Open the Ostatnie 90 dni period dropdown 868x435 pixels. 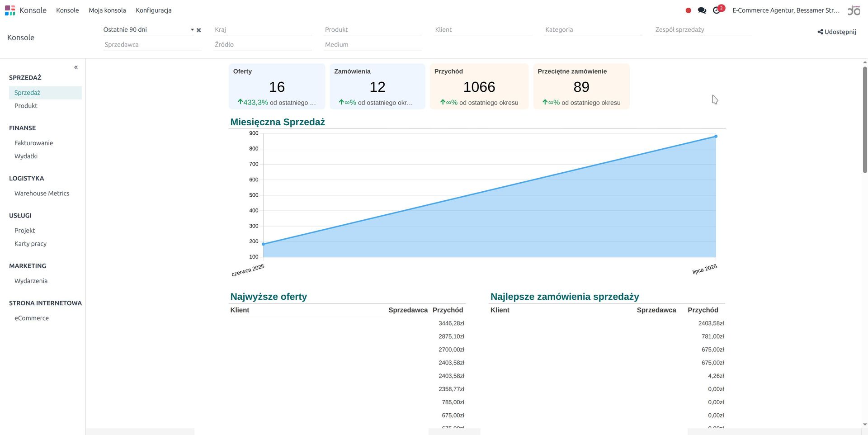pyautogui.click(x=148, y=30)
